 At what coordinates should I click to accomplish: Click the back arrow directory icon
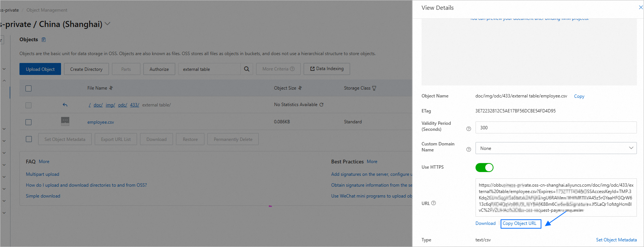tap(65, 105)
